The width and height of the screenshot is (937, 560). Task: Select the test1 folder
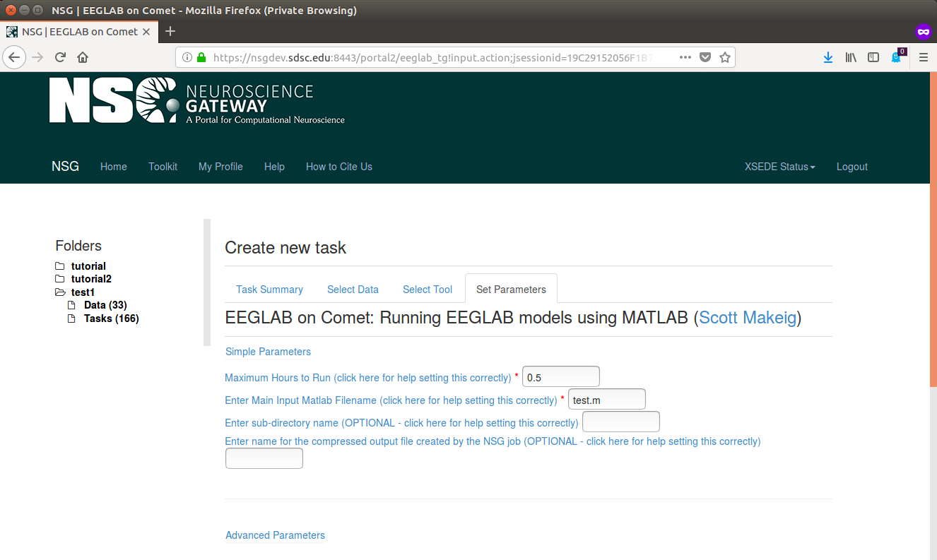coord(83,292)
